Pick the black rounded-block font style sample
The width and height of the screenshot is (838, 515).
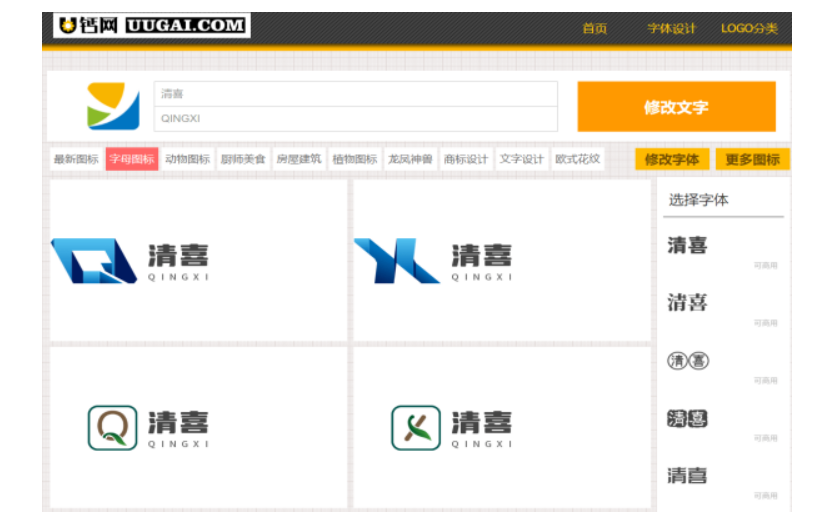(687, 419)
